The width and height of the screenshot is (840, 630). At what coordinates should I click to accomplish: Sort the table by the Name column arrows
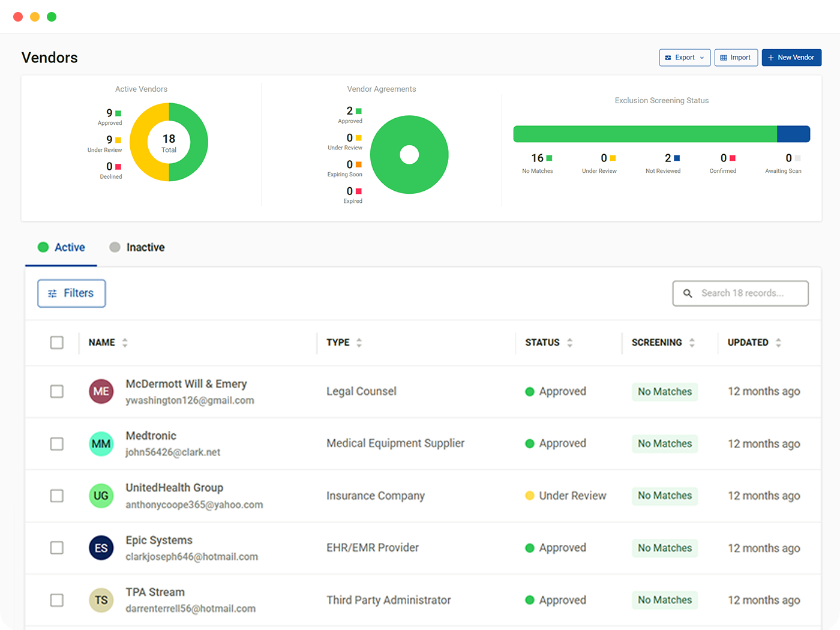(125, 343)
